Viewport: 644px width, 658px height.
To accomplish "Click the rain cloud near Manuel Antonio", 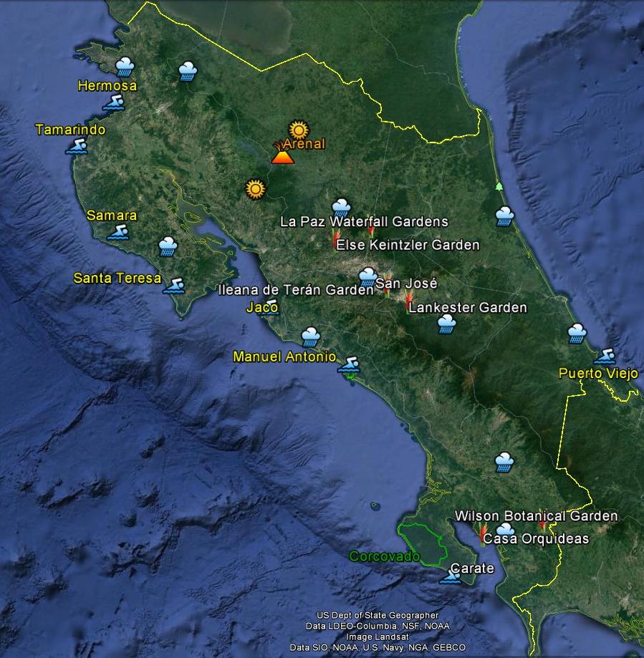I will tap(311, 337).
